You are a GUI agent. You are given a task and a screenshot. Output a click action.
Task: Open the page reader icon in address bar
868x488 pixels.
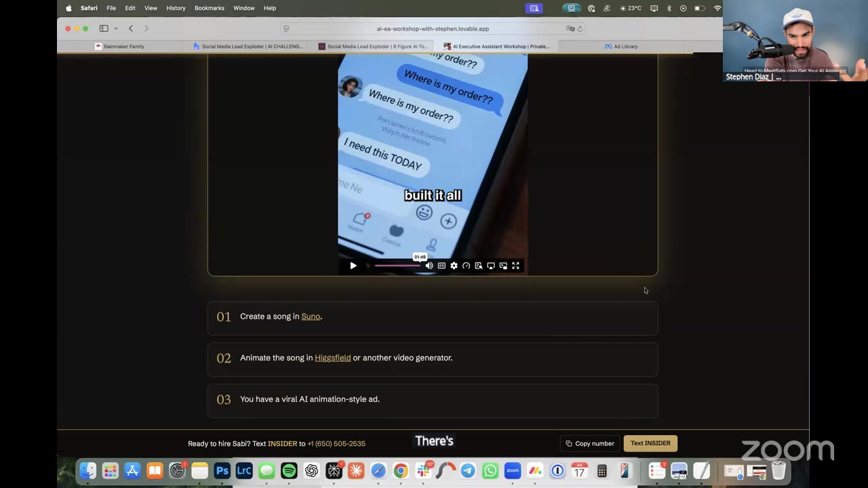tap(286, 28)
